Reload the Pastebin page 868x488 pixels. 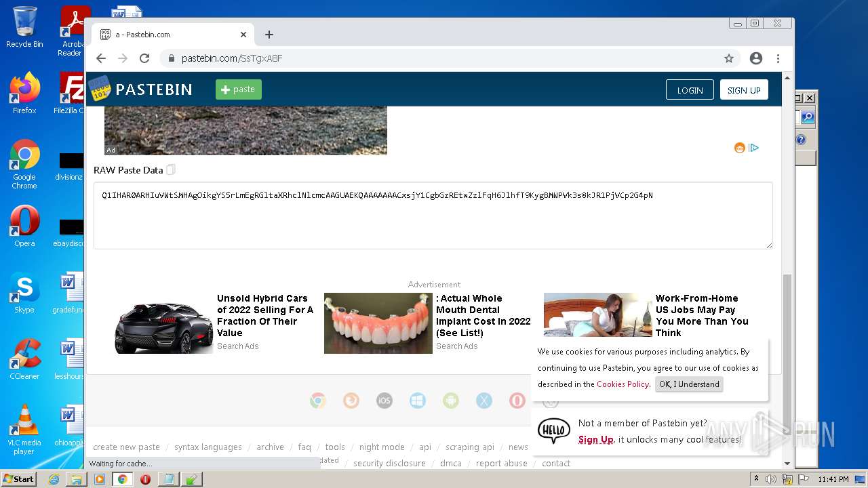tap(144, 58)
